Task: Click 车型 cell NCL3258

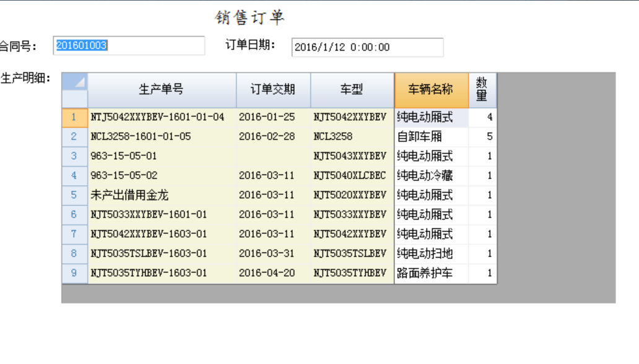Action: coord(352,137)
